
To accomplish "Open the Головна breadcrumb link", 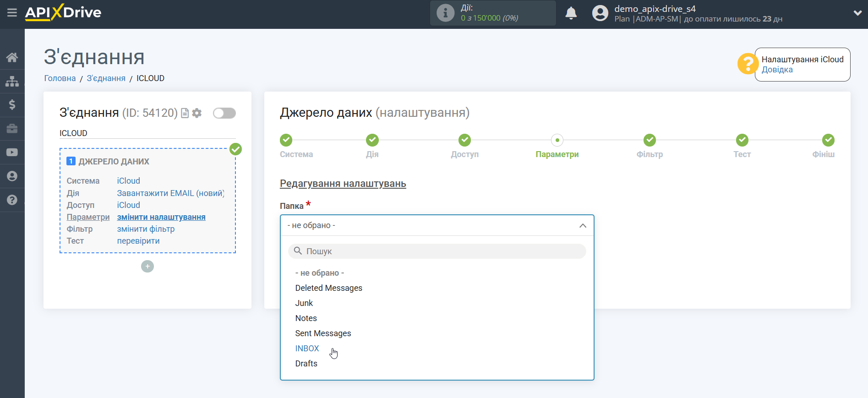I will [x=60, y=78].
